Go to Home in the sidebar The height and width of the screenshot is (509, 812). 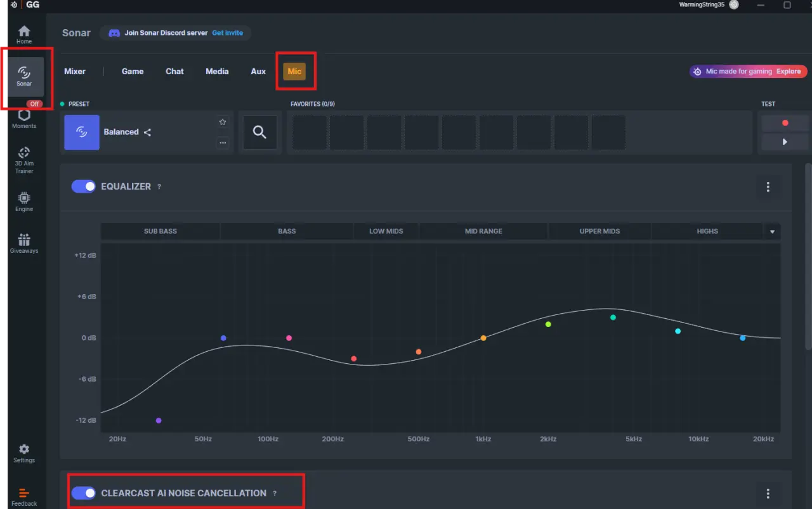click(x=24, y=34)
